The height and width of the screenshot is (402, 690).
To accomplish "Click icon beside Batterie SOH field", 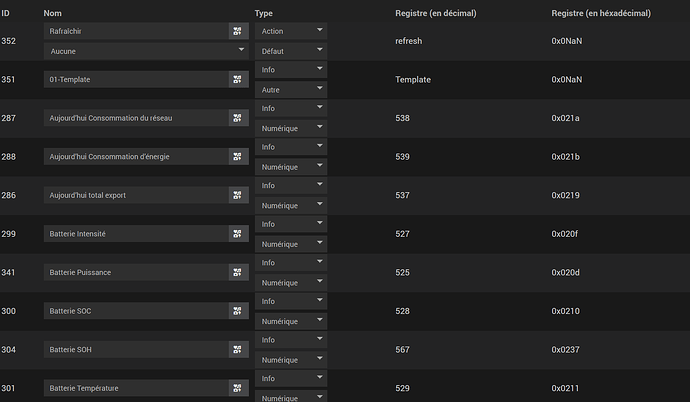I will pyautogui.click(x=237, y=349).
